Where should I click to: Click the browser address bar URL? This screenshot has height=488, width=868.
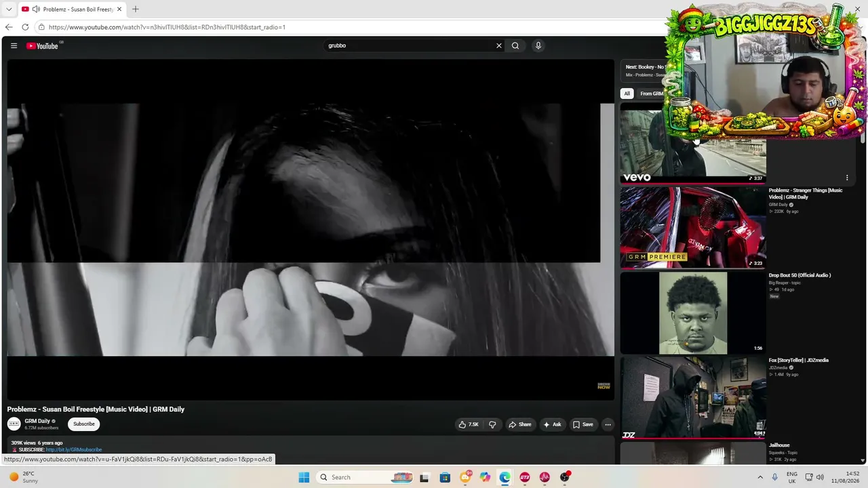tap(167, 27)
